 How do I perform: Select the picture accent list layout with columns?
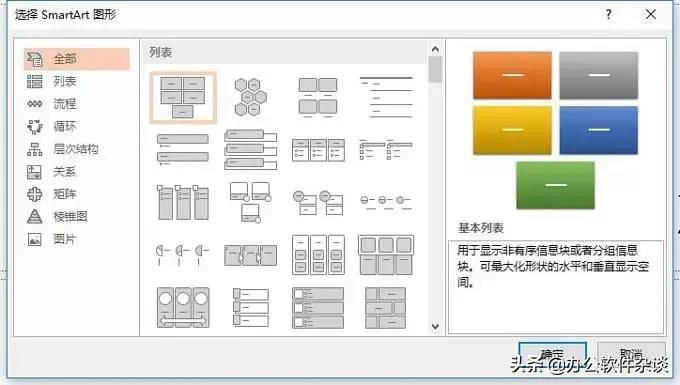pos(183,202)
